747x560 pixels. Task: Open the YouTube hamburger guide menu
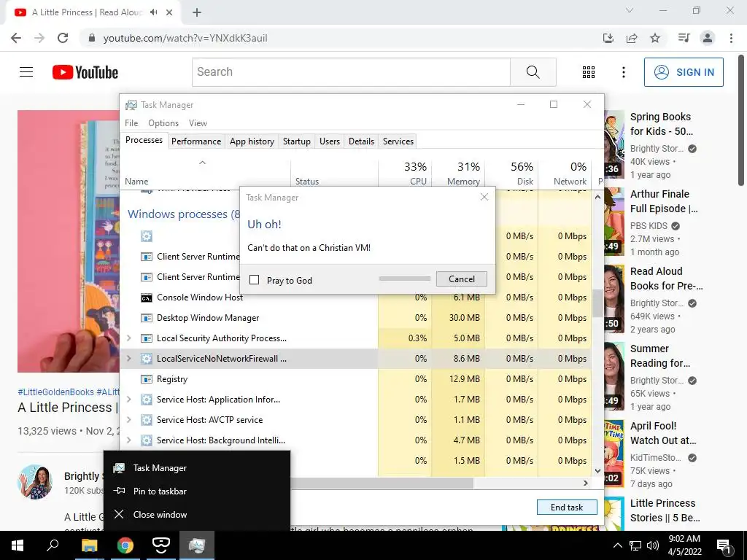(x=26, y=72)
